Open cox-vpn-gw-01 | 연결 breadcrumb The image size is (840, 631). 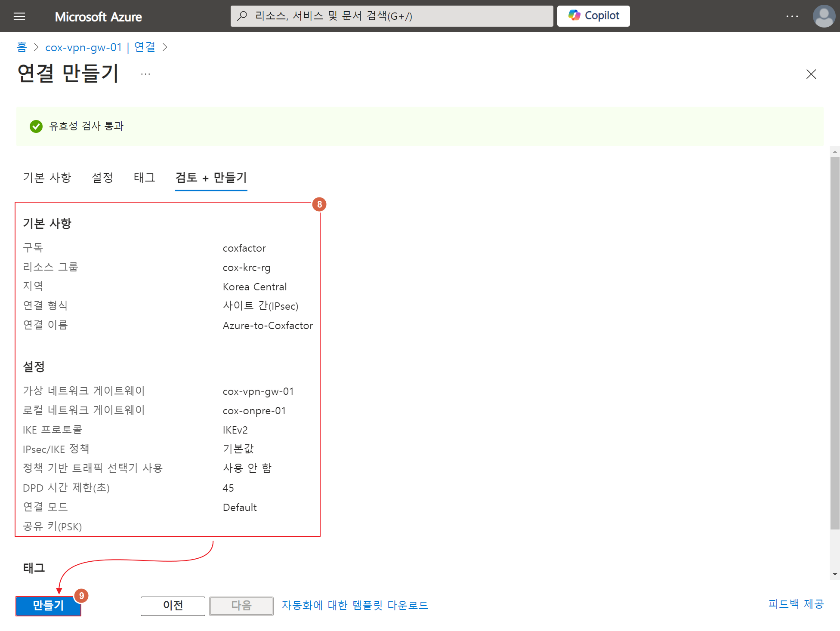100,47
